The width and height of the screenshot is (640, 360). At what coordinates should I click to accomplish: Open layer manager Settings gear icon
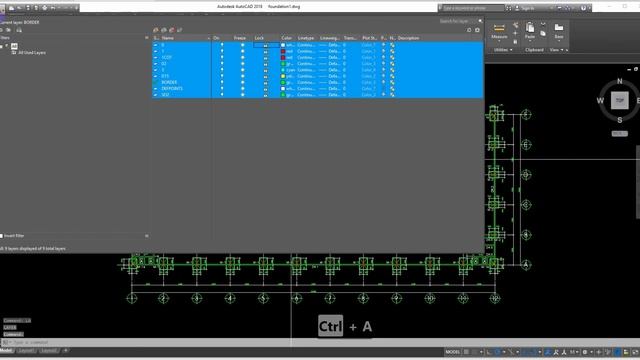(477, 30)
